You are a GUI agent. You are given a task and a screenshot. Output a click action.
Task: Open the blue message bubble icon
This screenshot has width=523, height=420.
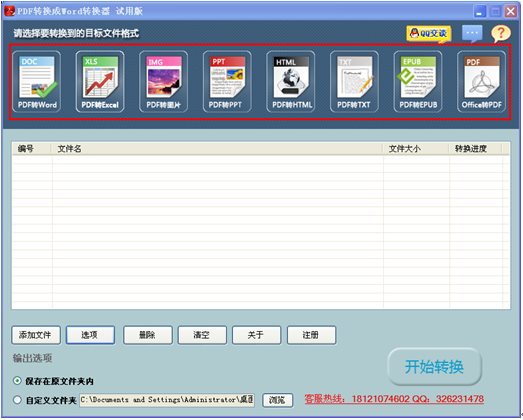point(472,33)
